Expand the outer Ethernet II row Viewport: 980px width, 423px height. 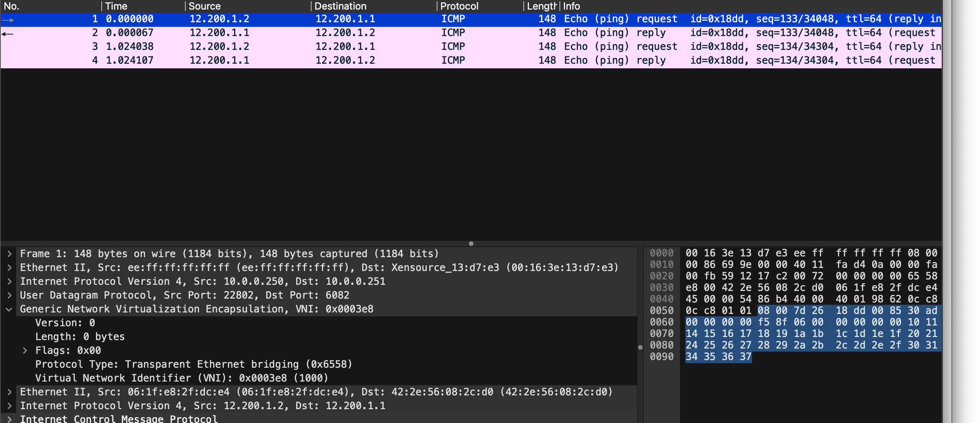(9, 268)
